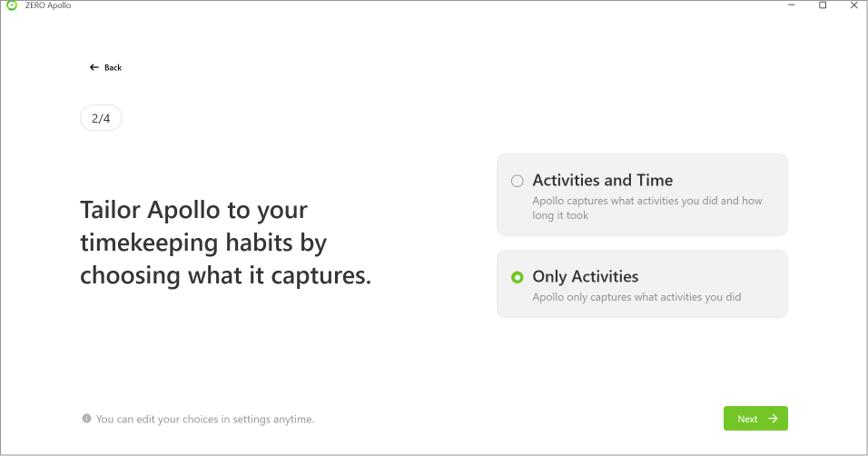Image resolution: width=868 pixels, height=456 pixels.
Task: Click the 'timekeeping habits' heading line
Action: (203, 243)
